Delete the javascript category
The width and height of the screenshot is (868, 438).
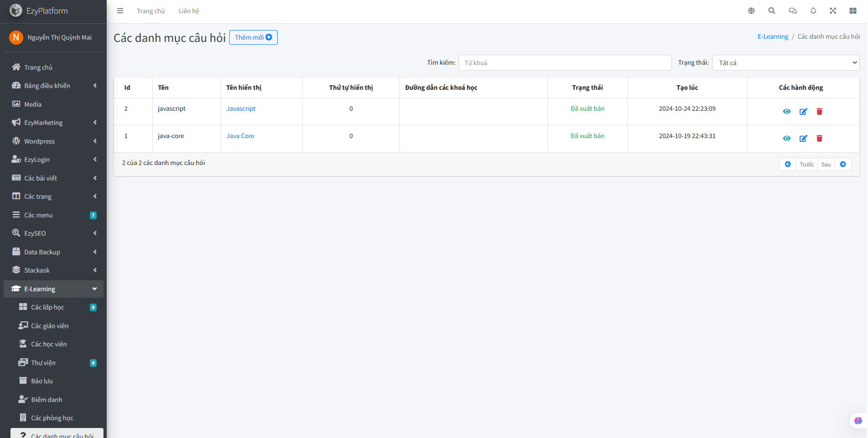coord(819,112)
